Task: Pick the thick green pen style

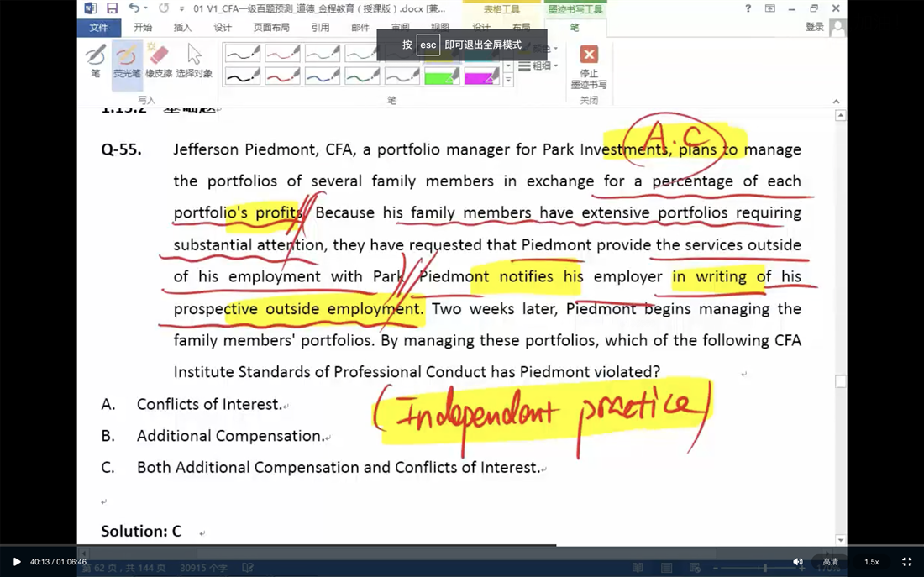Action: click(x=362, y=76)
